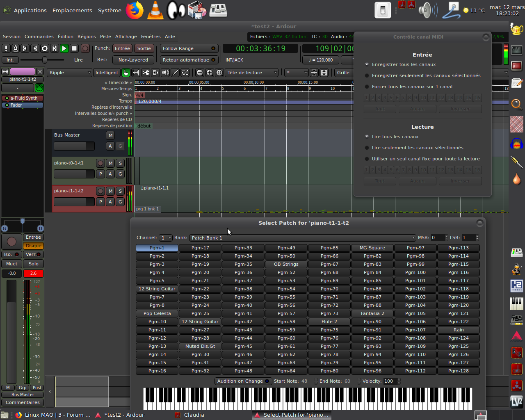The height and width of the screenshot is (420, 525).
Task: Click the shuttle speed slider handle
Action: (45, 60)
